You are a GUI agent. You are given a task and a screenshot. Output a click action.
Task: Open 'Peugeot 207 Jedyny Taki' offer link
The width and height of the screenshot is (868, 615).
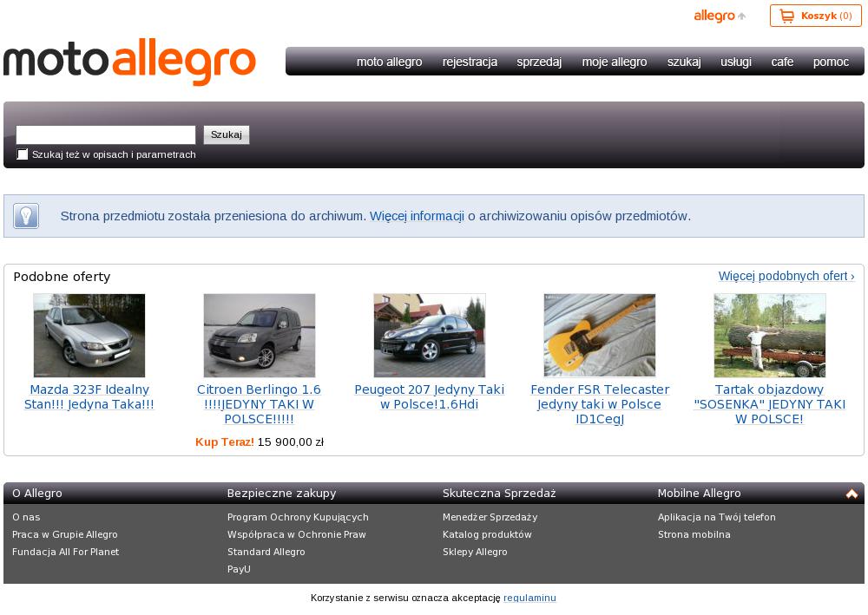(x=430, y=397)
